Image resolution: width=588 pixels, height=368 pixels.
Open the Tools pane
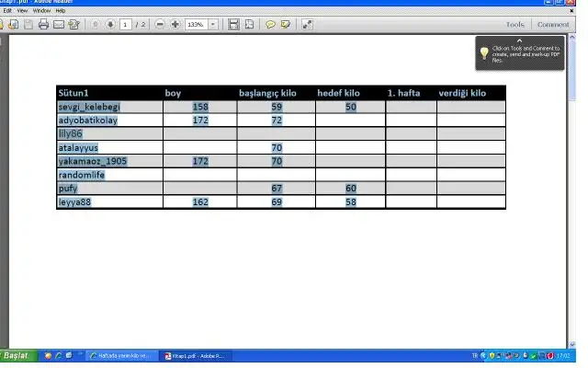tap(515, 25)
